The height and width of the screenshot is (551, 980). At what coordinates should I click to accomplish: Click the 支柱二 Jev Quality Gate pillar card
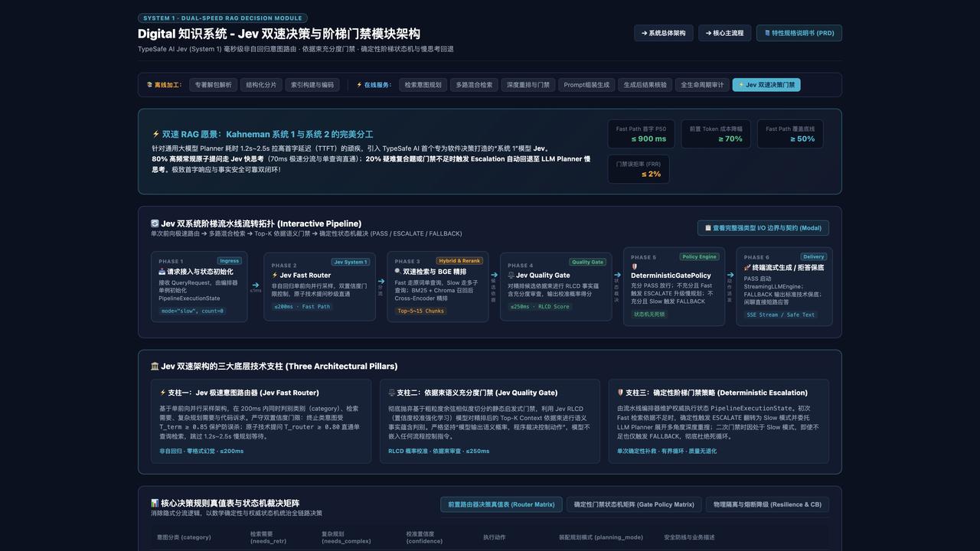489,422
